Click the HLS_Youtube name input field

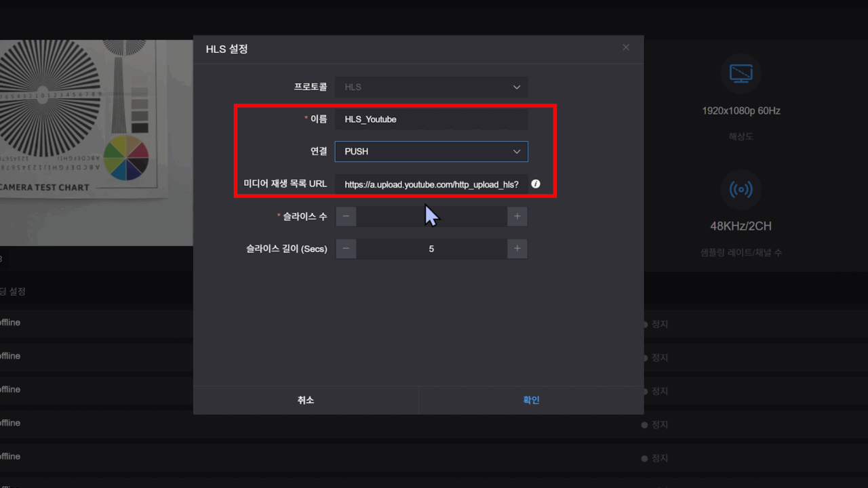coord(431,119)
